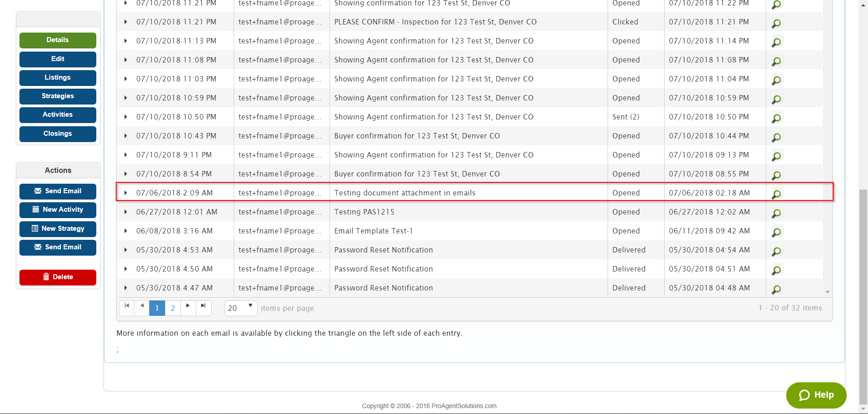View details of 07/10/2018 10:43 PM Buyer confirmation
868x414 pixels.
776,137
